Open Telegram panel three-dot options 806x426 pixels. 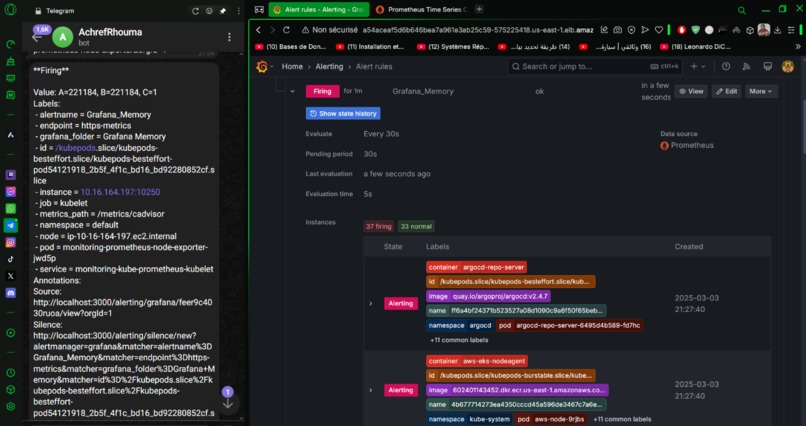pos(238,11)
